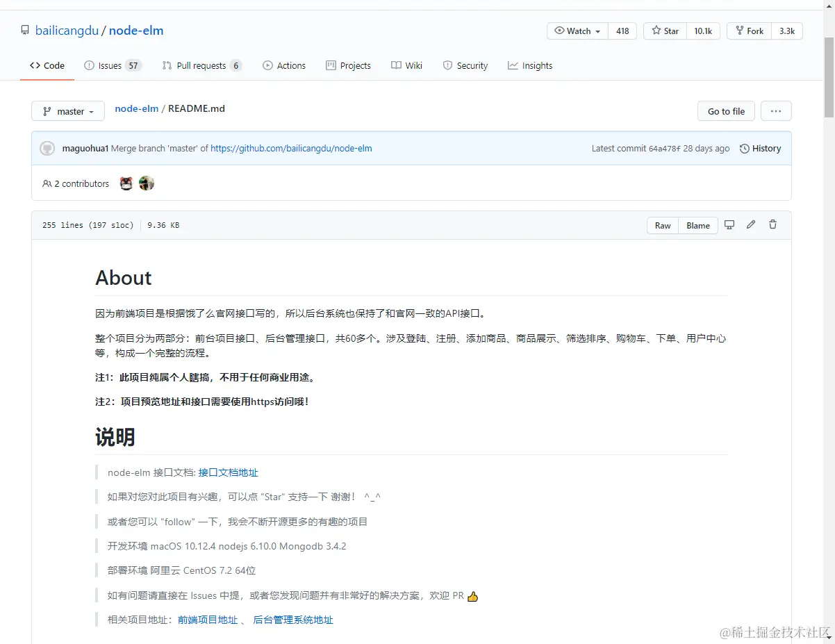The width and height of the screenshot is (835, 644).
Task: Open the 10.1k stargazers count
Action: (703, 31)
